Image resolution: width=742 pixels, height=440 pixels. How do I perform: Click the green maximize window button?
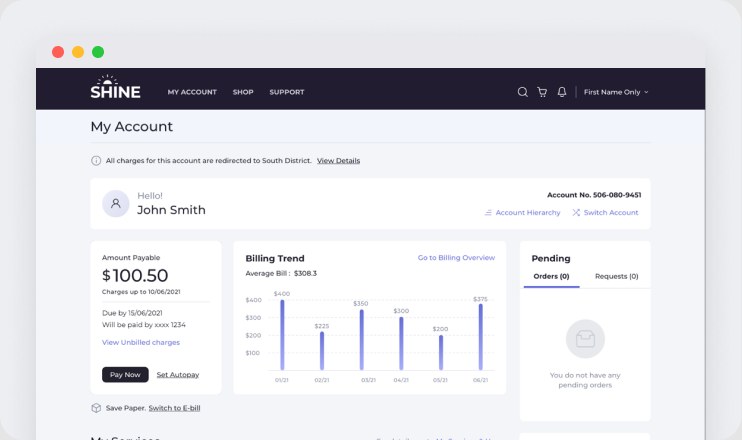98,52
